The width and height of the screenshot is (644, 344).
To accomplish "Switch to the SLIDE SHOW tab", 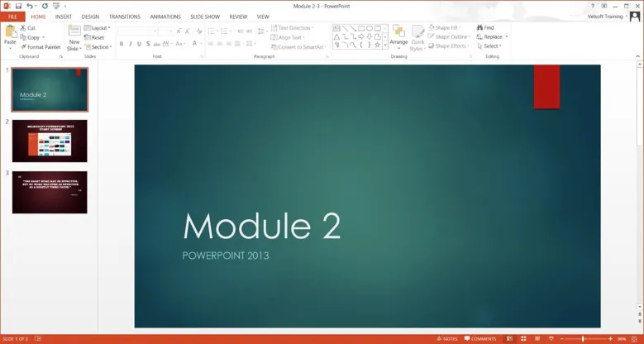I will pos(205,17).
